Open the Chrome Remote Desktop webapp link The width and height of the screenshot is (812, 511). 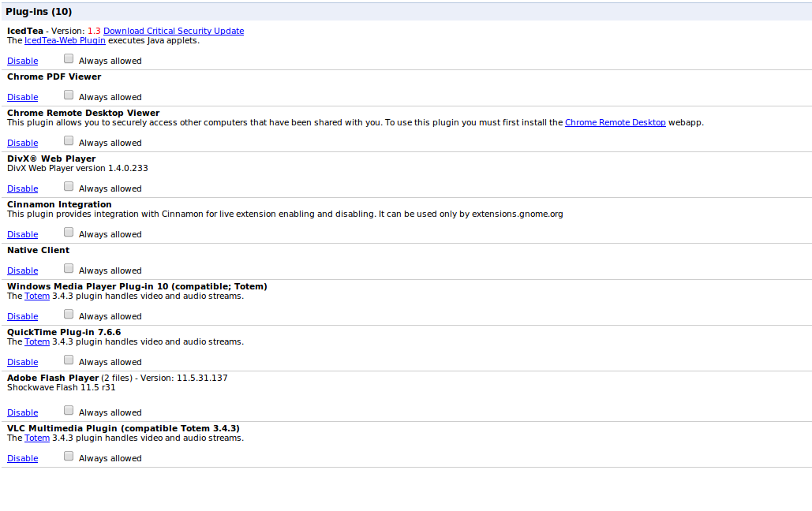click(616, 123)
